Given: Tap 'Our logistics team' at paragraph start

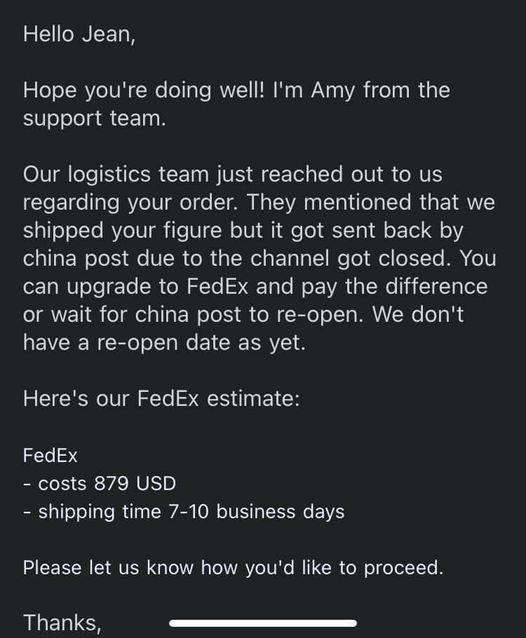Looking at the screenshot, I should click(116, 175).
